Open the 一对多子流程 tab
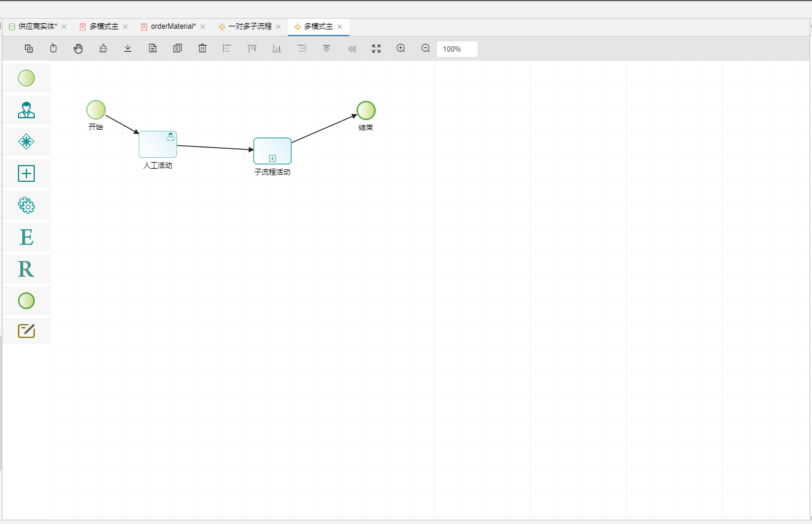The image size is (812, 524). tap(250, 27)
